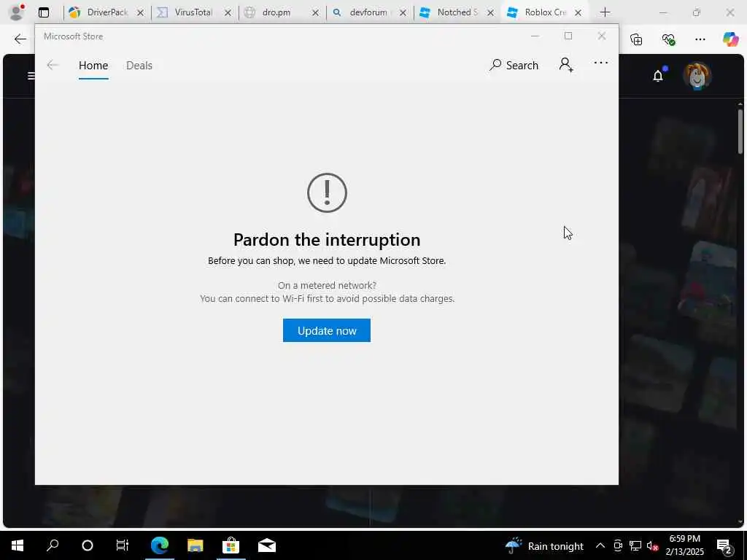
Task: Open Search in Microsoft Store
Action: (x=514, y=65)
